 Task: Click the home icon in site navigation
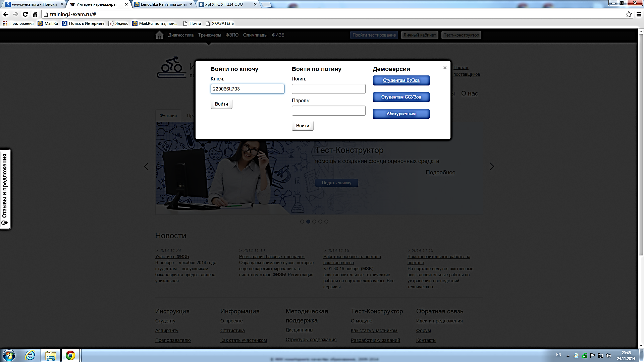click(159, 35)
